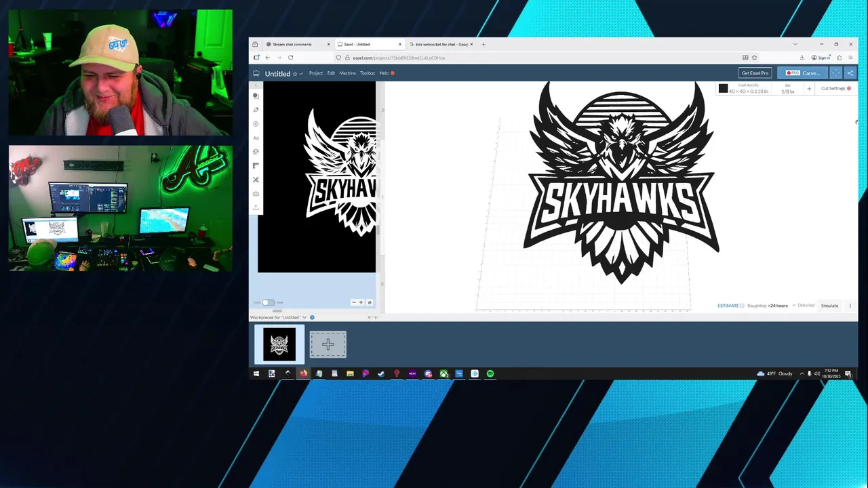Open Spotify from the taskbar
The image size is (868, 488).
point(490,373)
